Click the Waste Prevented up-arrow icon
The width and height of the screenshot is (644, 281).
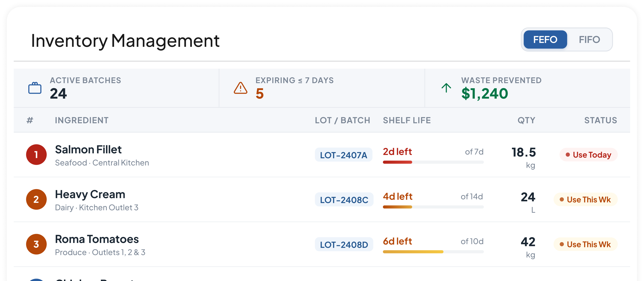(446, 88)
